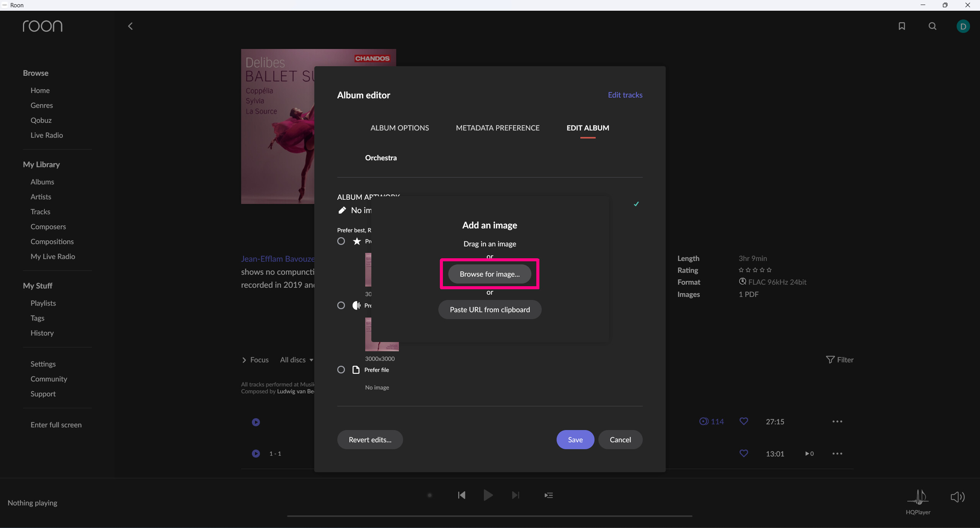Click the playback progress seek bar
This screenshot has height=528, width=980.
(490, 516)
